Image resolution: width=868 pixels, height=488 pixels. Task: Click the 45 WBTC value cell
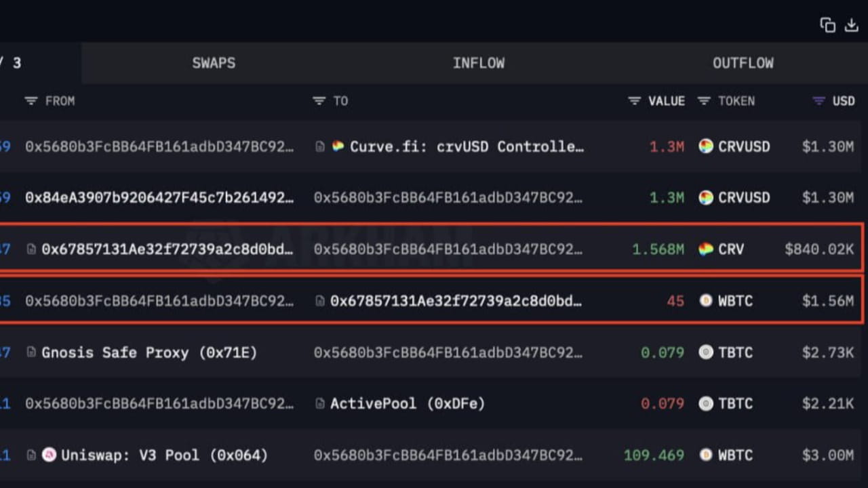(675, 301)
